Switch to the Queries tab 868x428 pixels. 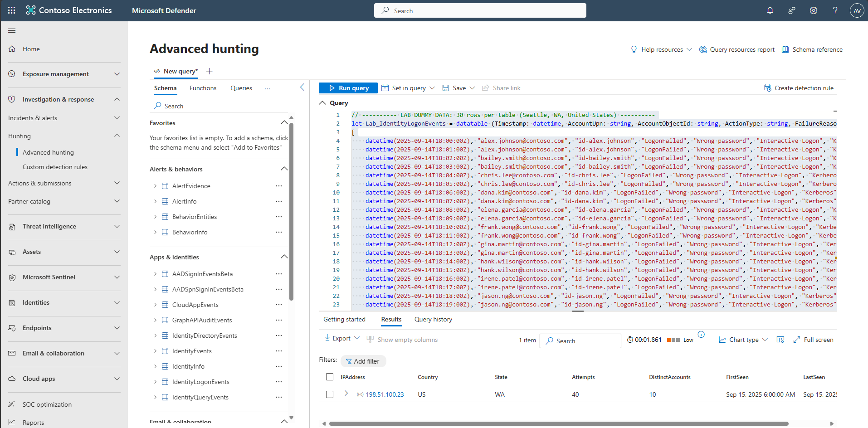[241, 88]
